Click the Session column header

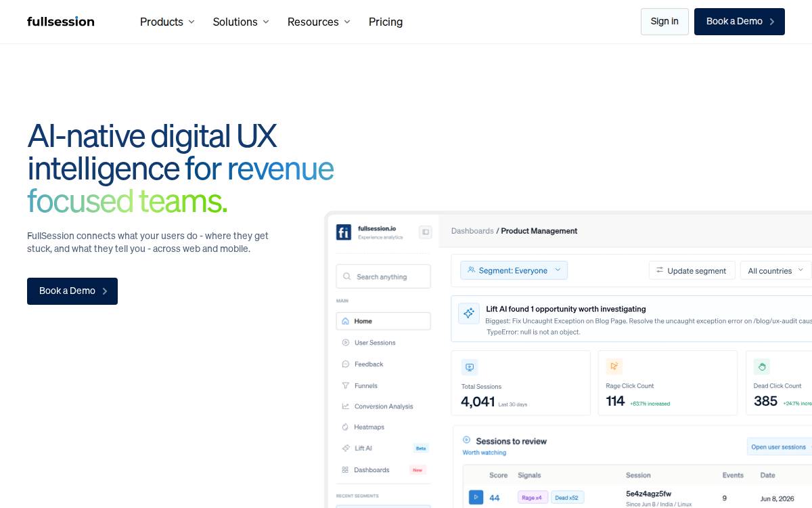638,475
